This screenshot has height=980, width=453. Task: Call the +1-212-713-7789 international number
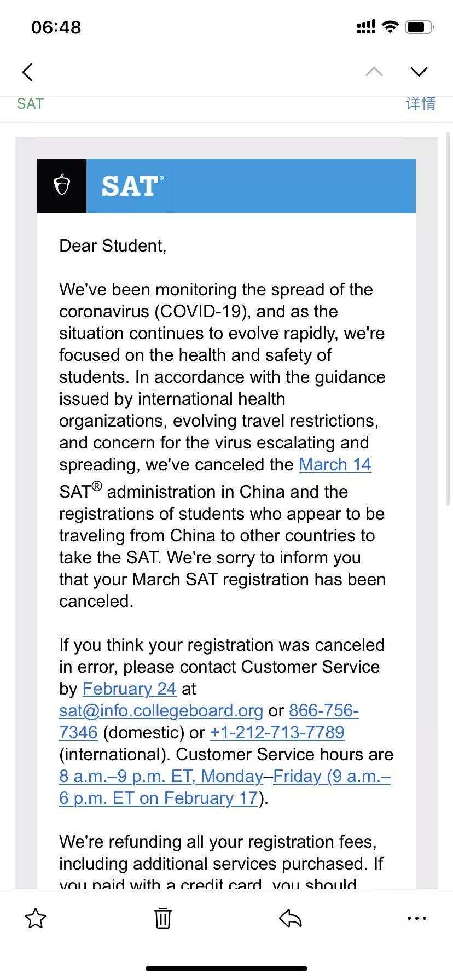(x=277, y=732)
